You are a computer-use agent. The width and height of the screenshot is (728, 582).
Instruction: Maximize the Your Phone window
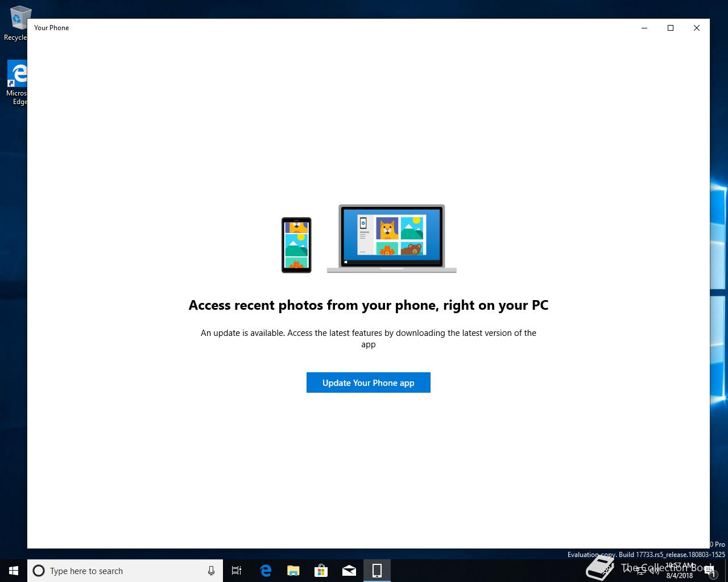tap(671, 28)
